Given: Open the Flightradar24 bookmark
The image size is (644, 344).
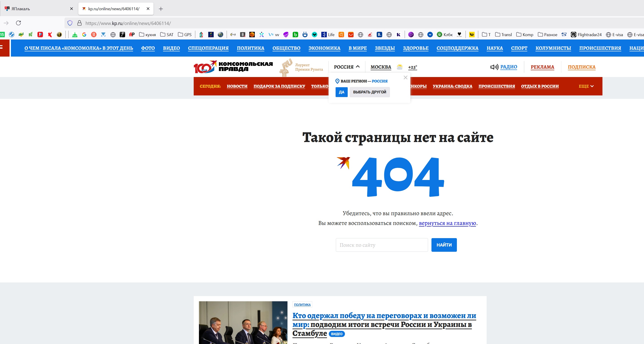Looking at the screenshot, I should [586, 35].
